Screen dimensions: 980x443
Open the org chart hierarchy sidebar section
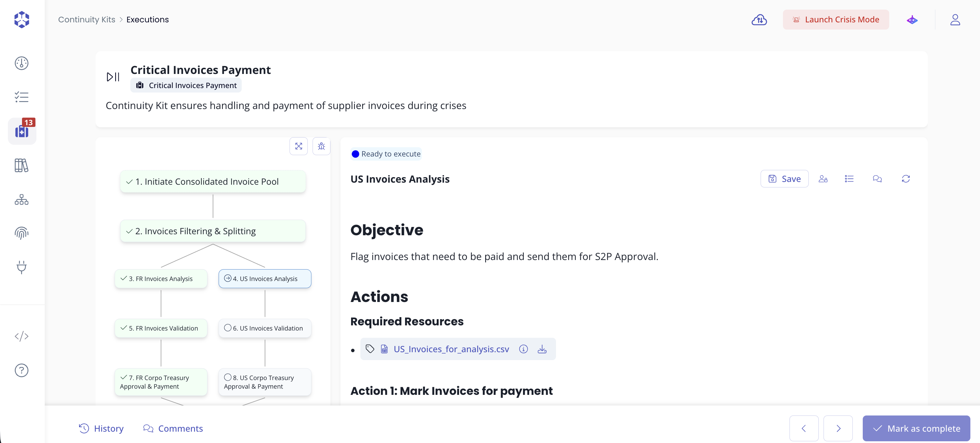(21, 199)
